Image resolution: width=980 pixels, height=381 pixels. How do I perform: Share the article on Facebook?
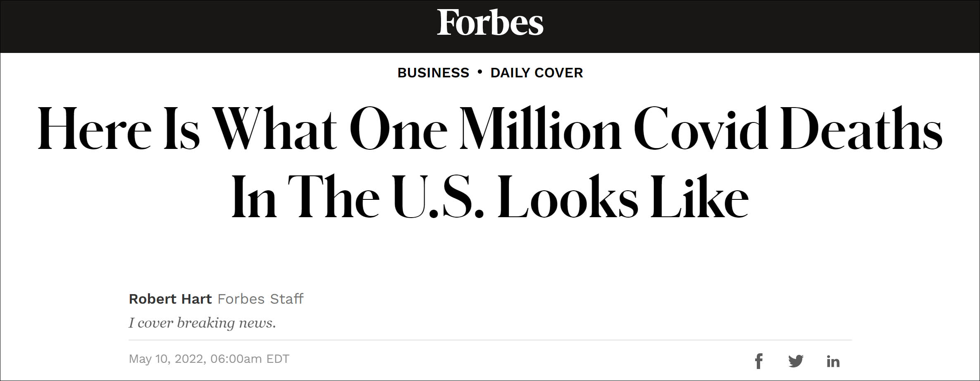click(758, 361)
